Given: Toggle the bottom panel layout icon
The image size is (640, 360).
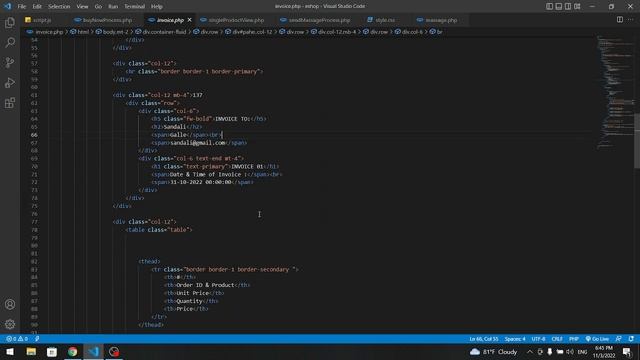Looking at the screenshot, I should click(x=559, y=6).
